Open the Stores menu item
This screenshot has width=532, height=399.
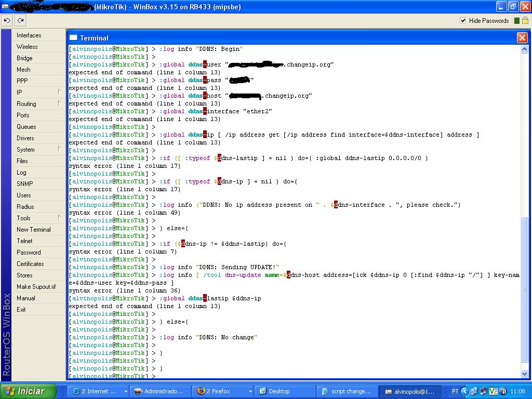click(x=38, y=275)
